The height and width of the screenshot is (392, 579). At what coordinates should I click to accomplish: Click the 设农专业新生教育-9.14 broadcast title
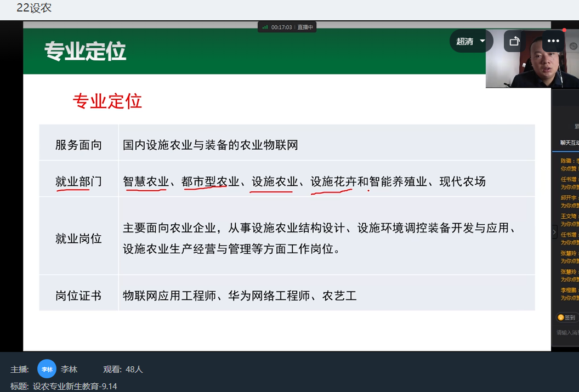[75, 386]
